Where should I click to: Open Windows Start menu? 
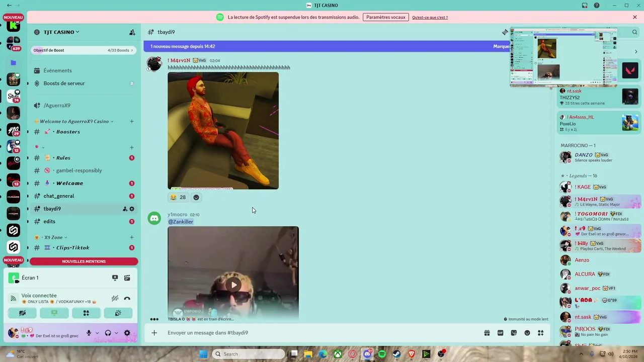coord(203,354)
